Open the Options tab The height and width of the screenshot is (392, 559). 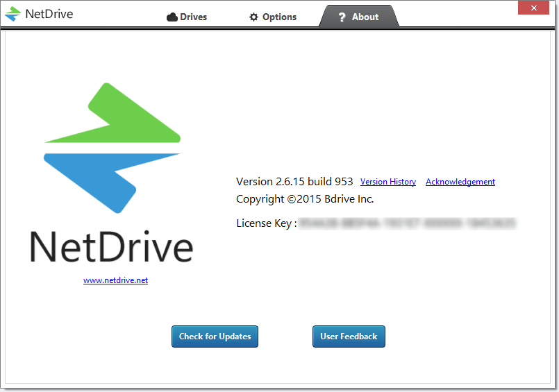(273, 17)
